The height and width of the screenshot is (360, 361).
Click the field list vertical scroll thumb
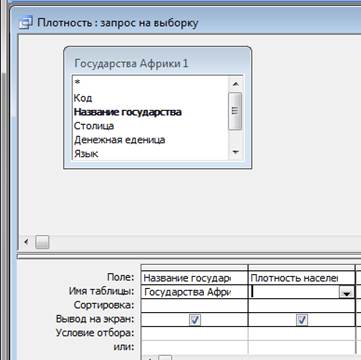pos(235,111)
